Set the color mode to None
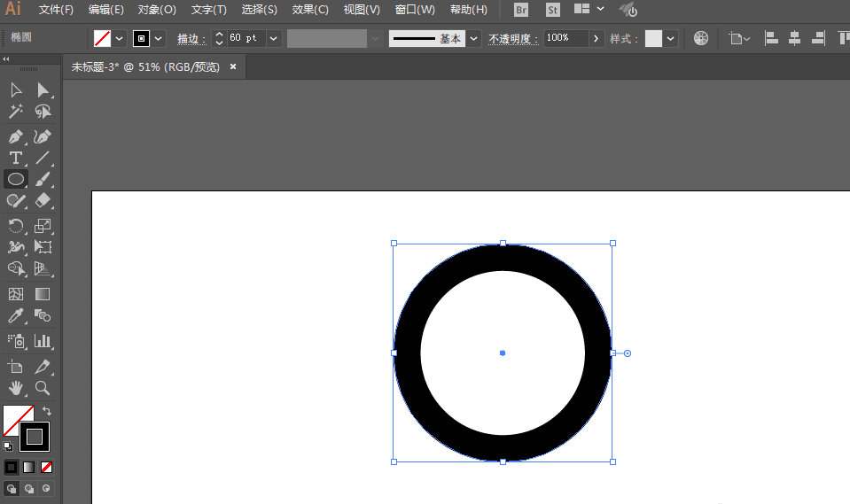The image size is (850, 504). pos(47,467)
